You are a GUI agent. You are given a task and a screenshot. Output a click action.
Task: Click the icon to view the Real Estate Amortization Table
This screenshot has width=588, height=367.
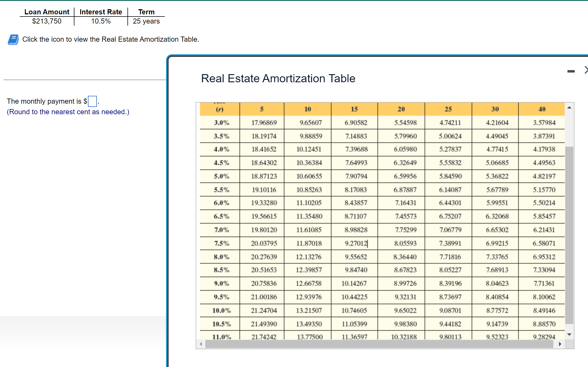(x=13, y=40)
